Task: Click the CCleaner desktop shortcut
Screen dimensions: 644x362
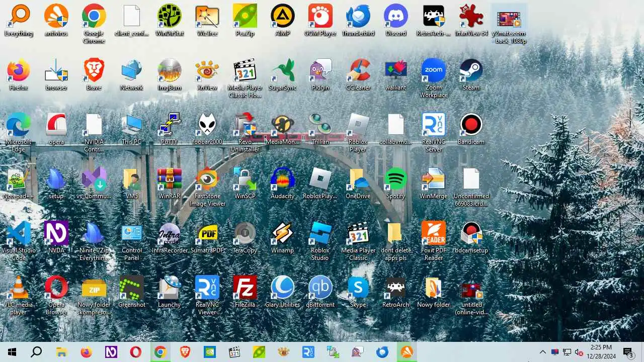Action: click(358, 74)
